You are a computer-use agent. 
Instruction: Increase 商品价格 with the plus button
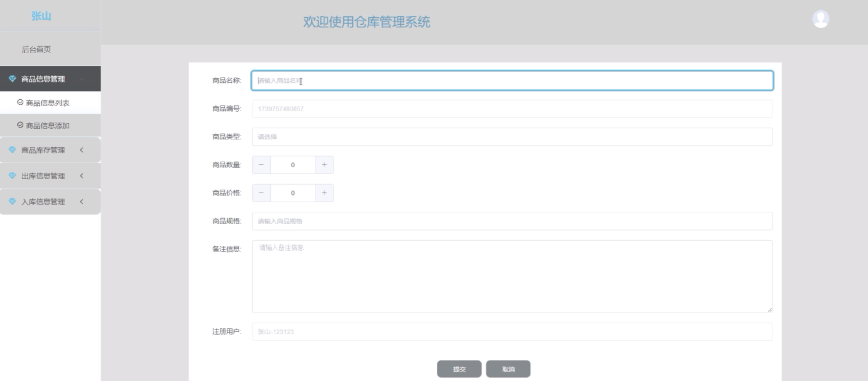pos(324,193)
